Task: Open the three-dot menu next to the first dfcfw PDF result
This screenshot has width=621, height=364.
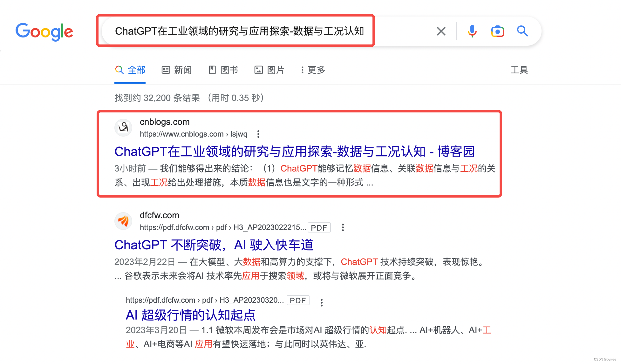Action: point(343,227)
